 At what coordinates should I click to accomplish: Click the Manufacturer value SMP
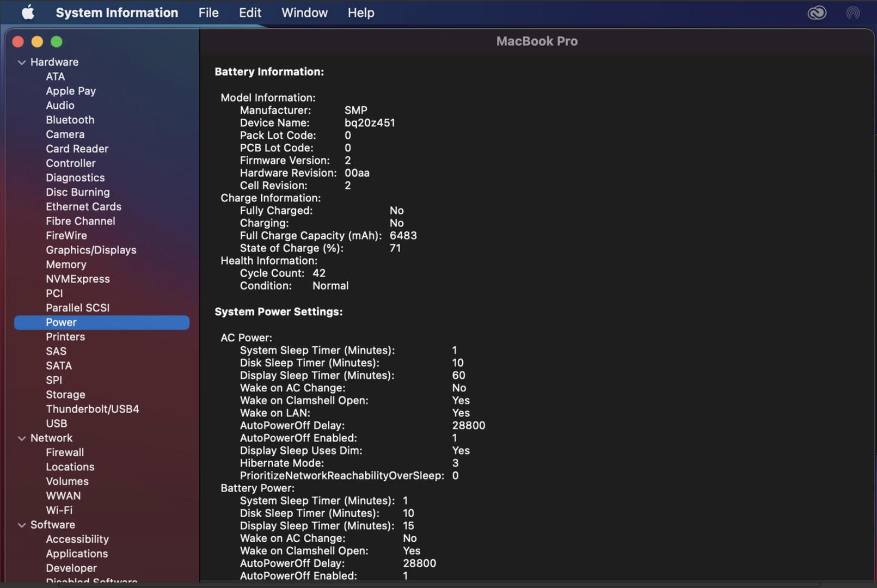(356, 111)
